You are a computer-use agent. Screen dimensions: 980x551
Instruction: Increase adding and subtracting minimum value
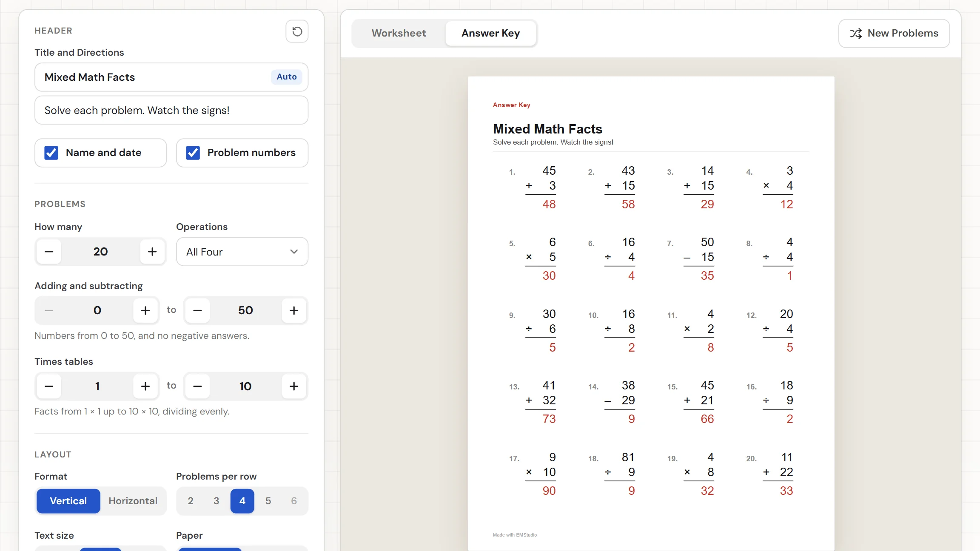[145, 310]
